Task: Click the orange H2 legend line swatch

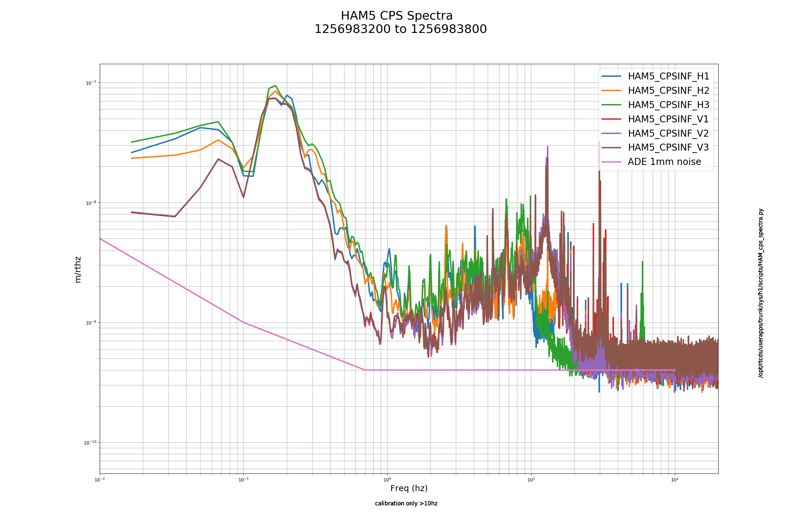Action: pos(611,90)
